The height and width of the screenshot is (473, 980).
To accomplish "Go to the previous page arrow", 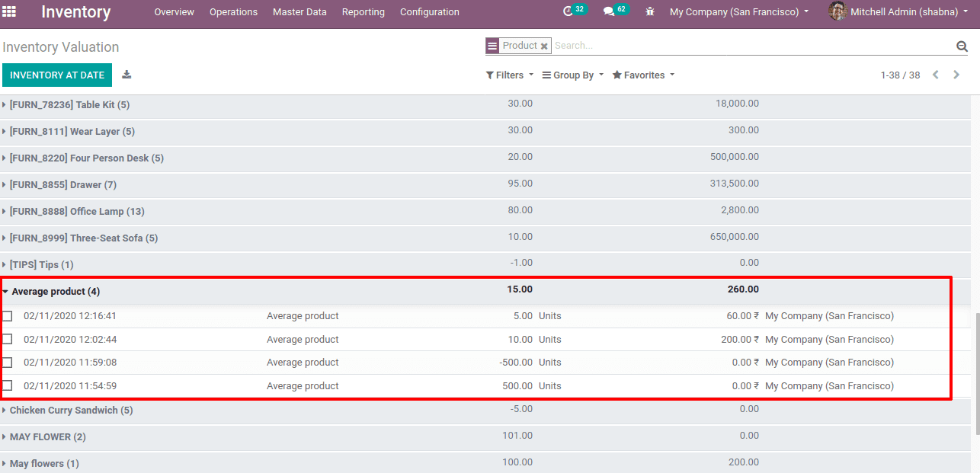I will coord(936,75).
